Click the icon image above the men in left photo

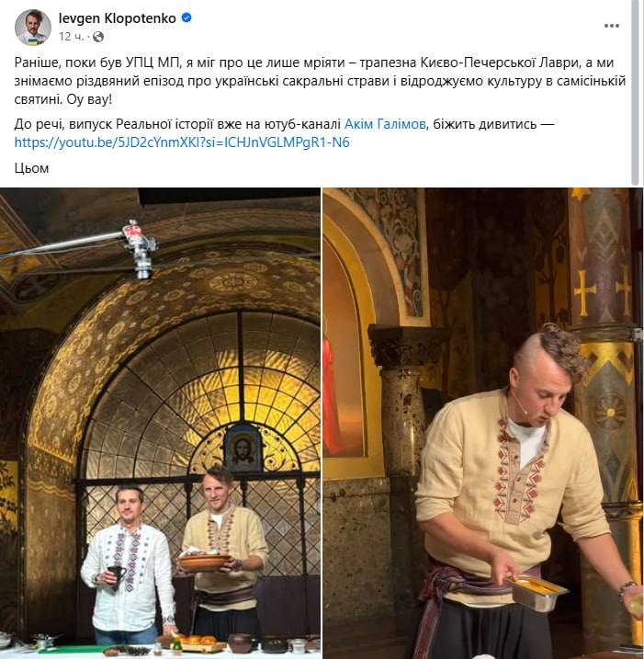coord(243,449)
